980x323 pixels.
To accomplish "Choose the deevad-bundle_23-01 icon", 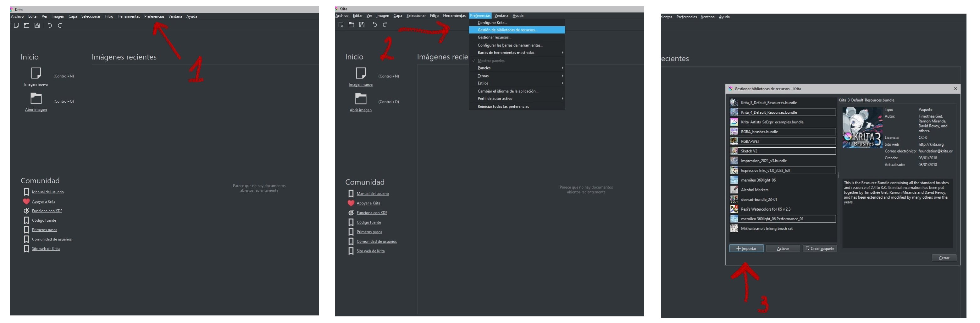I will (734, 199).
